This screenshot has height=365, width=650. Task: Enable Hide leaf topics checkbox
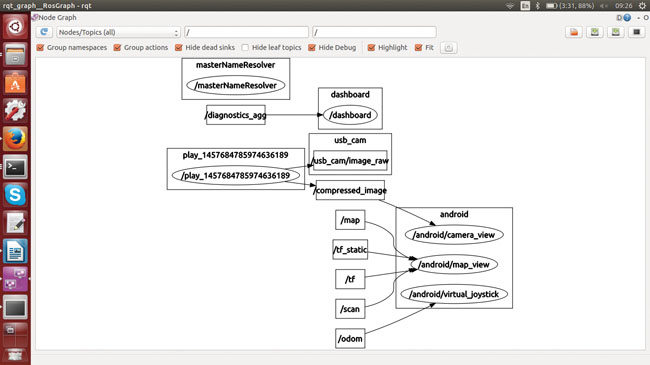coord(245,48)
